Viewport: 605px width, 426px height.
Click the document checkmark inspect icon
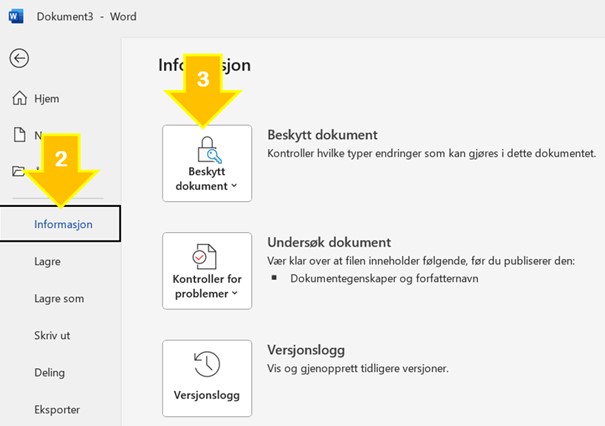(x=207, y=257)
